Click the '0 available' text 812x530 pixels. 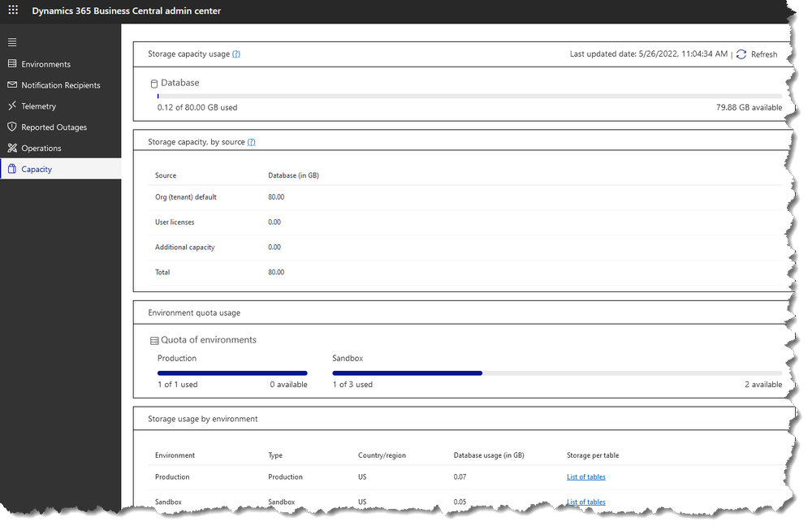(288, 385)
